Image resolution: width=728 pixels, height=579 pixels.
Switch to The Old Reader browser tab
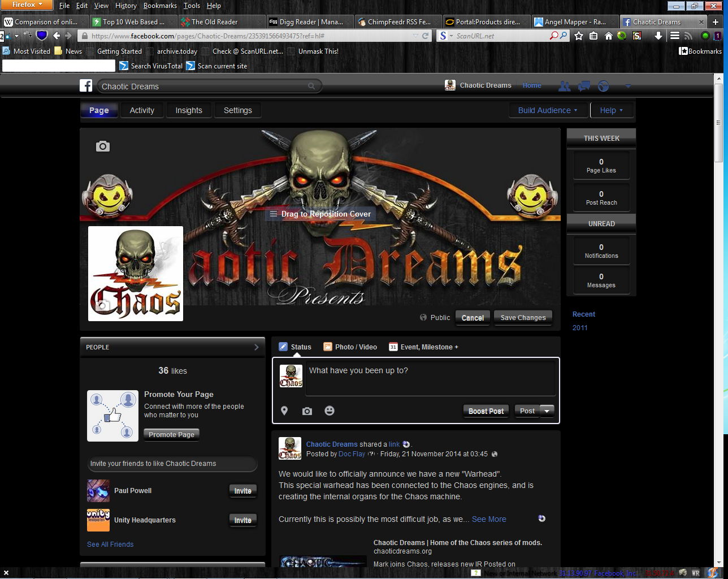point(221,22)
